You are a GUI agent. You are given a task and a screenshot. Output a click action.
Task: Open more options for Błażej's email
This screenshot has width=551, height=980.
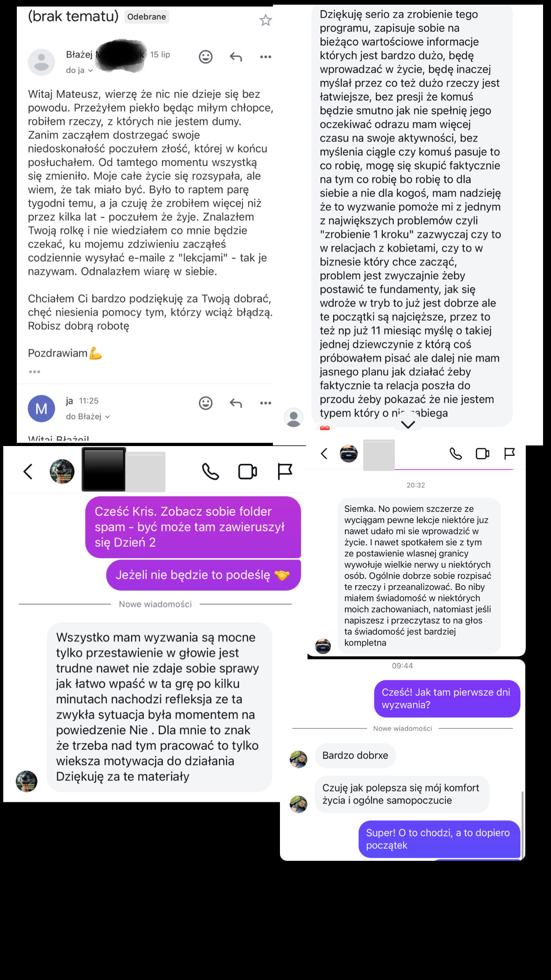265,57
